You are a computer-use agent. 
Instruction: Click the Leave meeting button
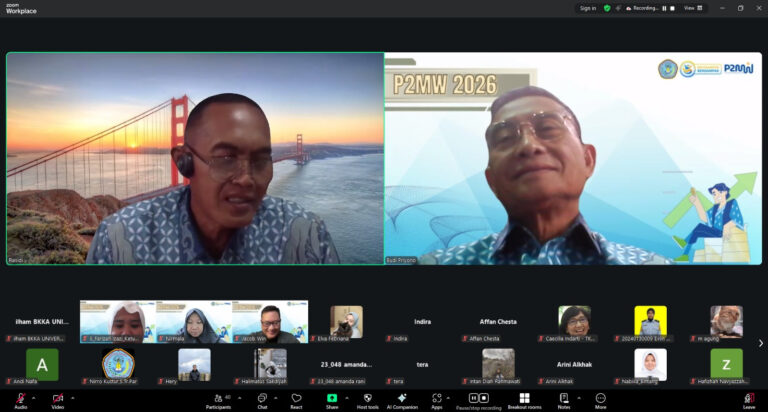point(748,399)
